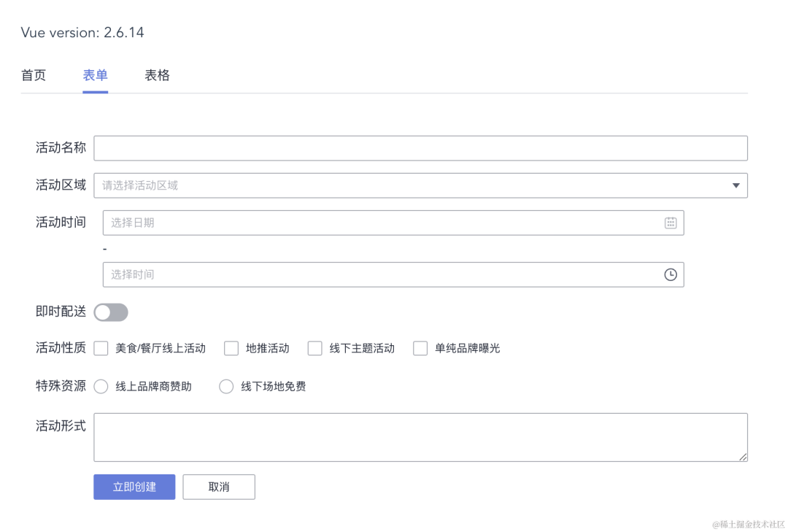Screen dimensions: 788x532
Task: Select the 线下场地免费 radio button
Action: click(x=226, y=386)
